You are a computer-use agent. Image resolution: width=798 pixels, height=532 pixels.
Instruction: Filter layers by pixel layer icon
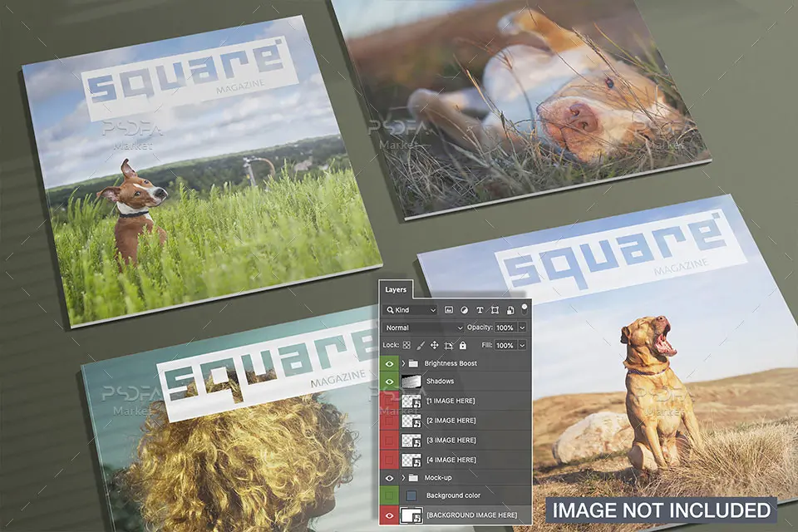point(449,309)
